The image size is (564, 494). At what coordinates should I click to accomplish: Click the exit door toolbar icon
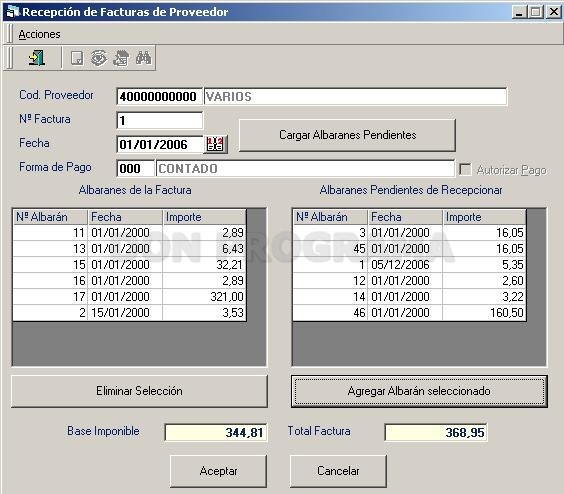[x=36, y=58]
